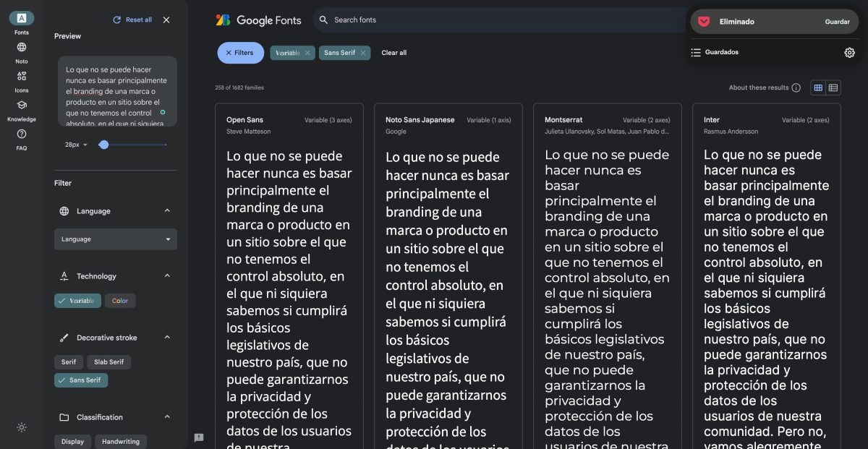Click the Classification folder icon
This screenshot has width=868, height=449.
tap(64, 417)
